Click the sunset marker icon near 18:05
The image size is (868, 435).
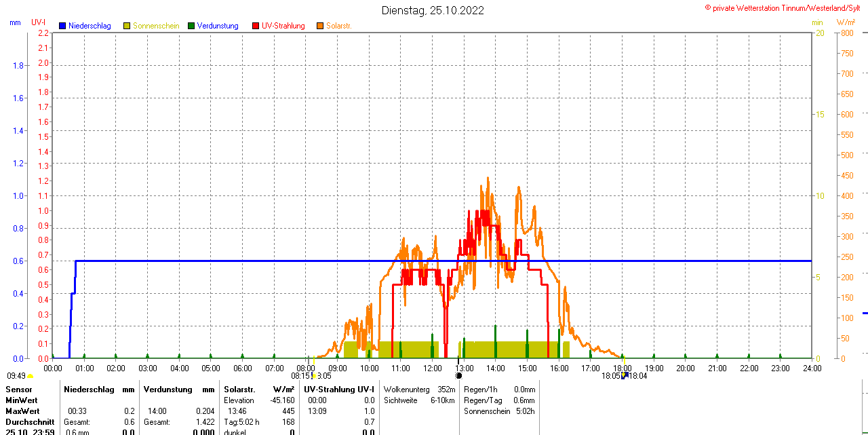(x=624, y=375)
